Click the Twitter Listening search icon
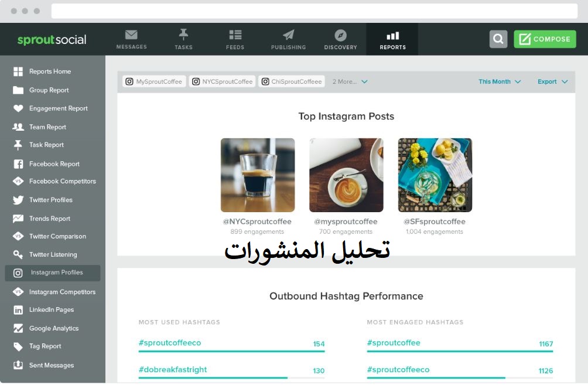 click(x=18, y=254)
